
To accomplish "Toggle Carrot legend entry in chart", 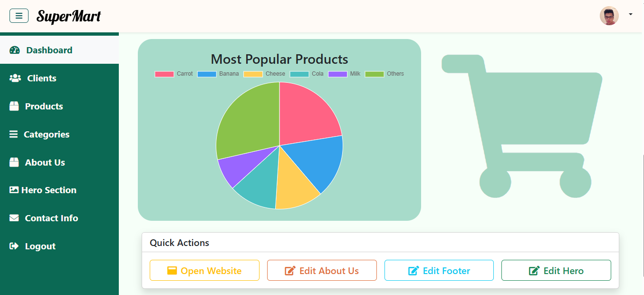I will pos(174,74).
